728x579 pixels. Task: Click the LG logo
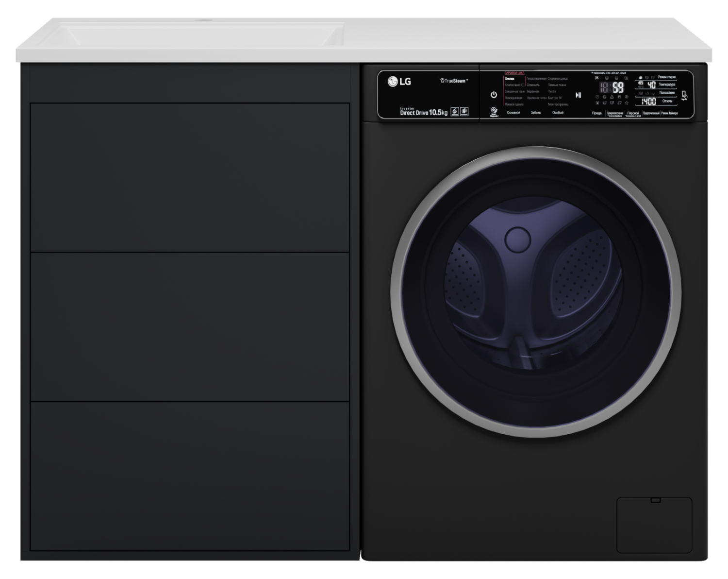tap(399, 82)
